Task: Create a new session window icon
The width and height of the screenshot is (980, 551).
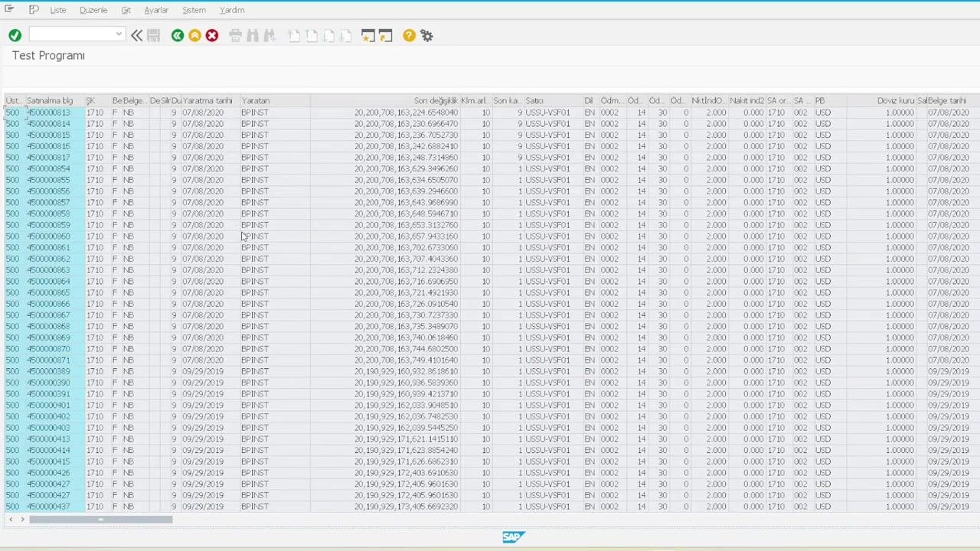Action: 368,35
